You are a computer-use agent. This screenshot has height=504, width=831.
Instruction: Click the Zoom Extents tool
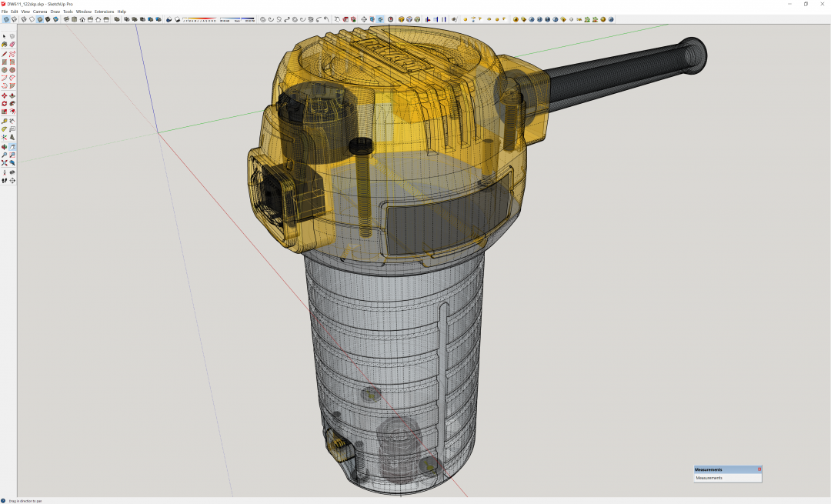coord(5,163)
